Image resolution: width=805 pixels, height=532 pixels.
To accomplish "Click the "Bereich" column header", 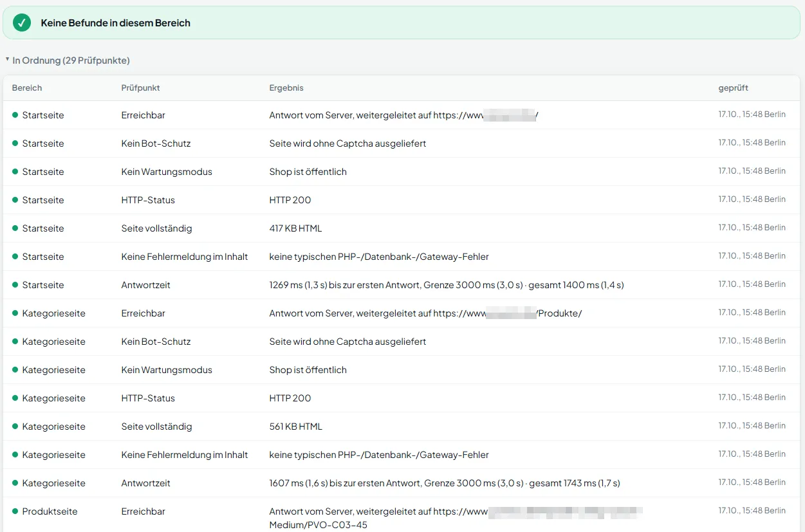I will [27, 87].
